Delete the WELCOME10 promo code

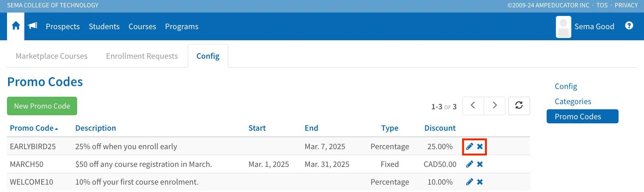coord(480,182)
